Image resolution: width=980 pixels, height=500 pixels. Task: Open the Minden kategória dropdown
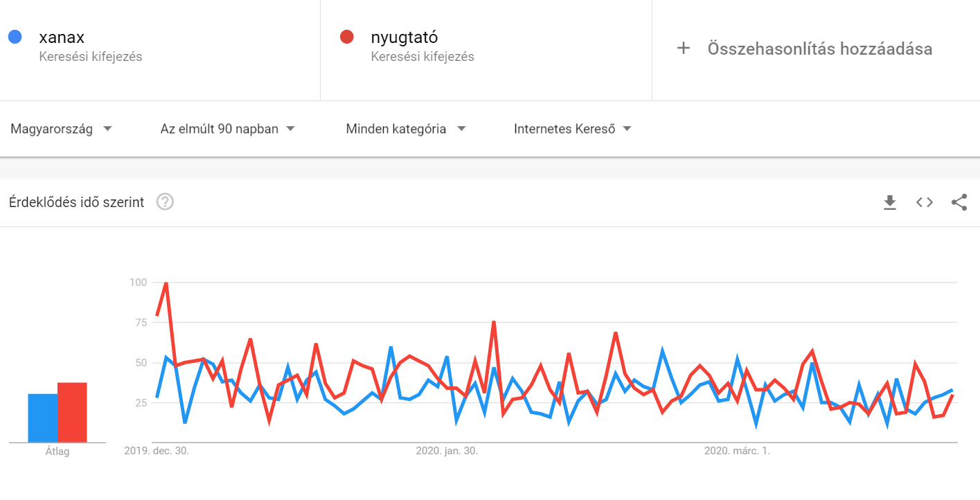pyautogui.click(x=406, y=129)
